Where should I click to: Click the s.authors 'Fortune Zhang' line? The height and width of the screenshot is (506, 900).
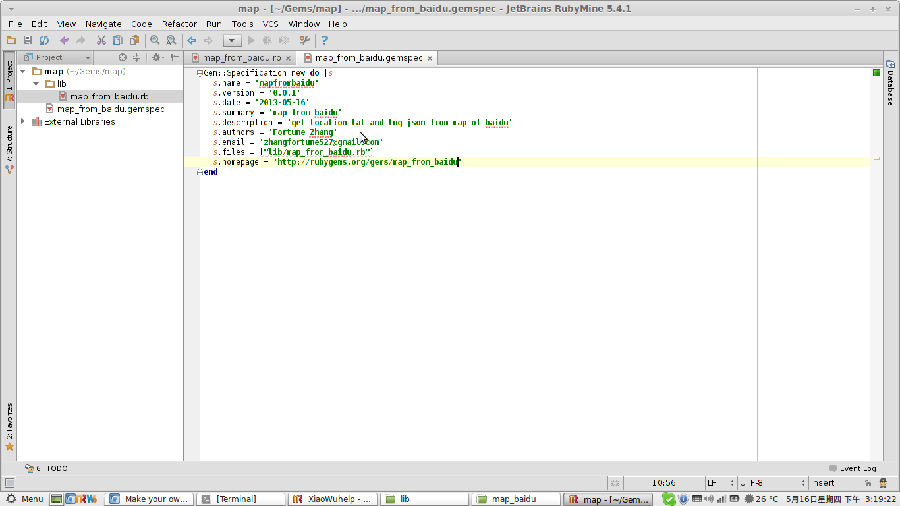point(275,132)
